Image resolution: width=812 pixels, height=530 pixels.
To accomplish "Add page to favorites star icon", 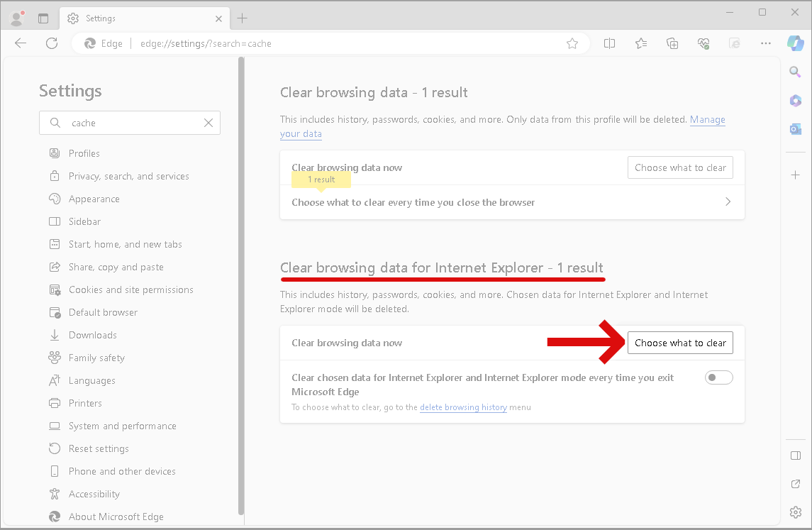I will (x=572, y=43).
